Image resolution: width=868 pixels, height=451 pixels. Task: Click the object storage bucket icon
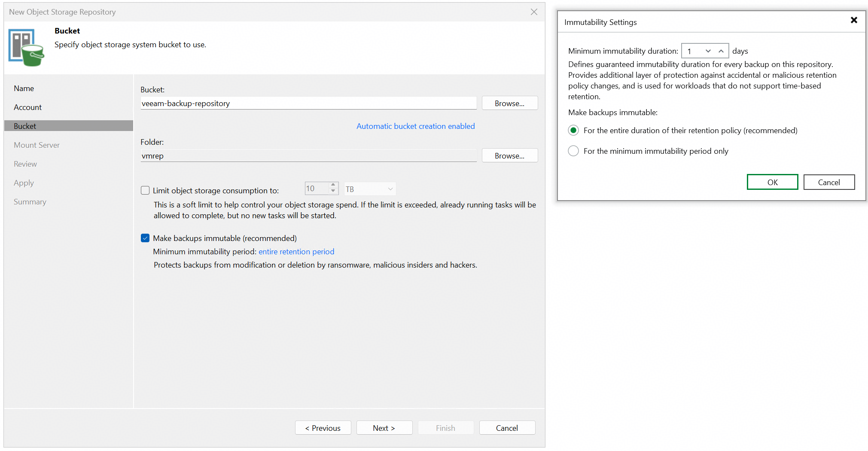26,48
